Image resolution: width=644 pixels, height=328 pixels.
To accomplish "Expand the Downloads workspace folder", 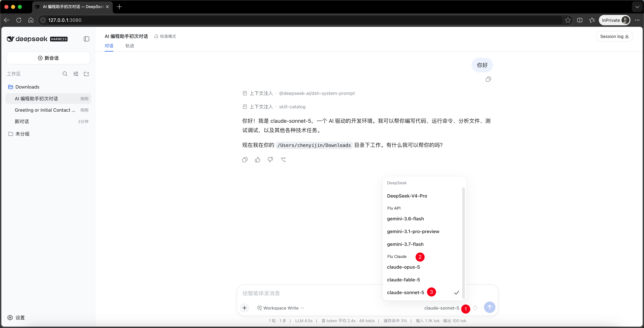I will [x=48, y=87].
